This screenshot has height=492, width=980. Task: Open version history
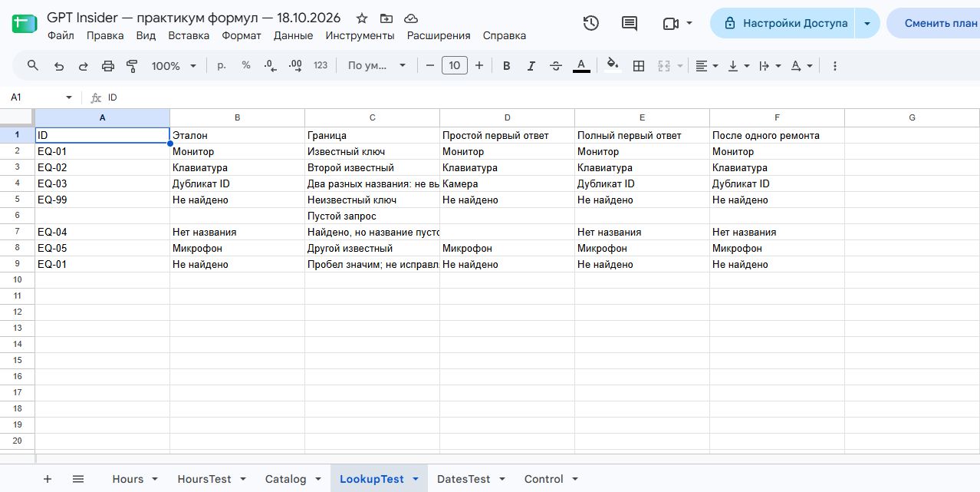[590, 23]
